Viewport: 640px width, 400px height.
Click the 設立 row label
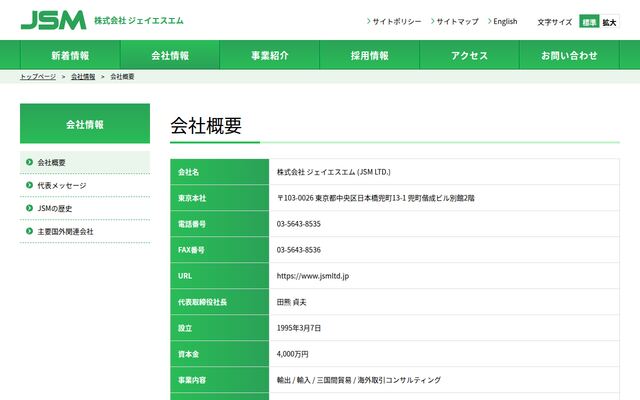click(184, 328)
